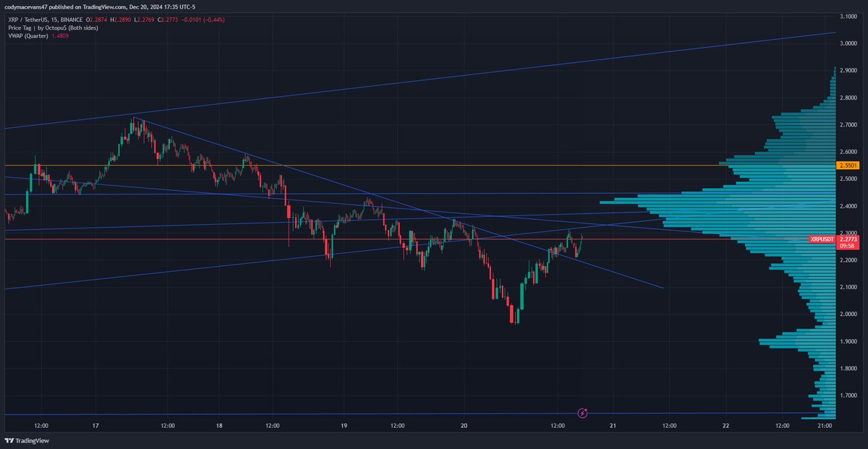Click the 2.7000 price axis label
Viewport: 868px width, 449px height.
pyautogui.click(x=849, y=124)
